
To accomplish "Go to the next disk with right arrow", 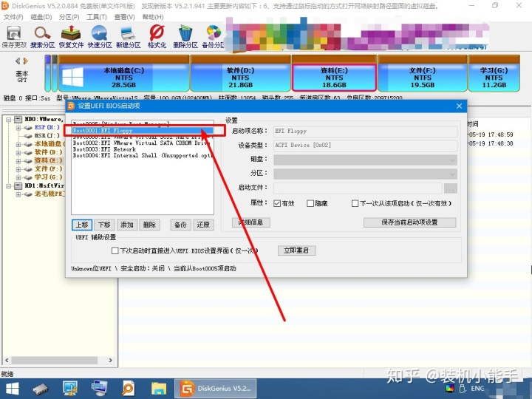I will click(x=25, y=61).
